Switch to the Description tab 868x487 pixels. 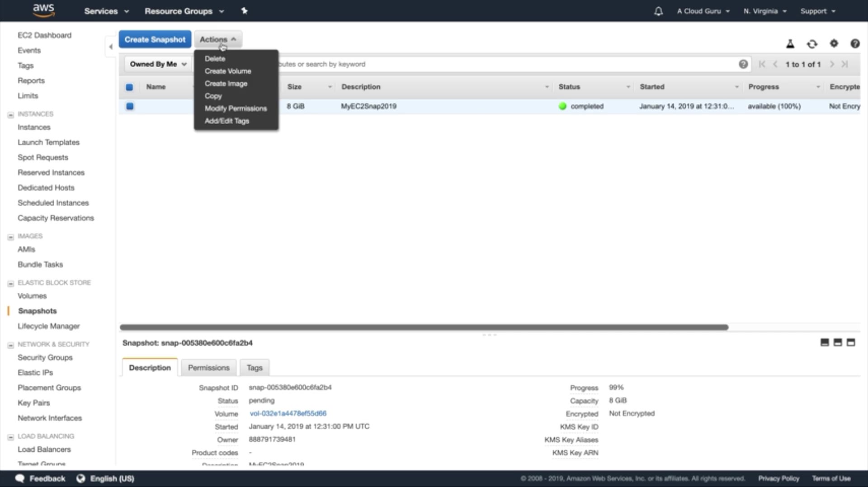150,368
